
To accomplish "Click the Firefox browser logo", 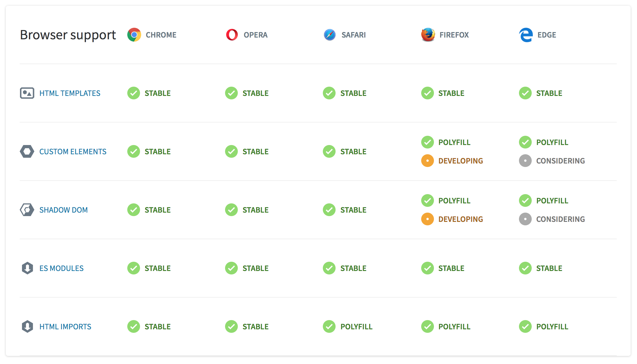I will pyautogui.click(x=428, y=35).
